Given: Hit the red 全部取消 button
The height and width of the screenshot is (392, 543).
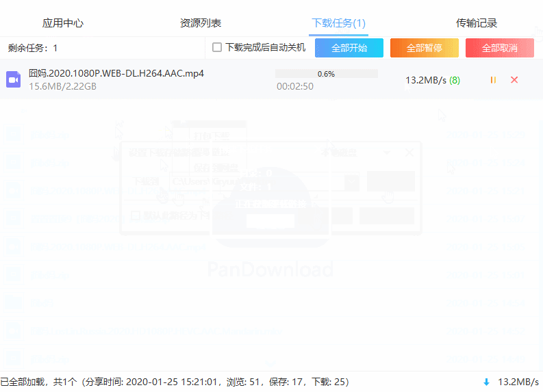Looking at the screenshot, I should (x=499, y=48).
